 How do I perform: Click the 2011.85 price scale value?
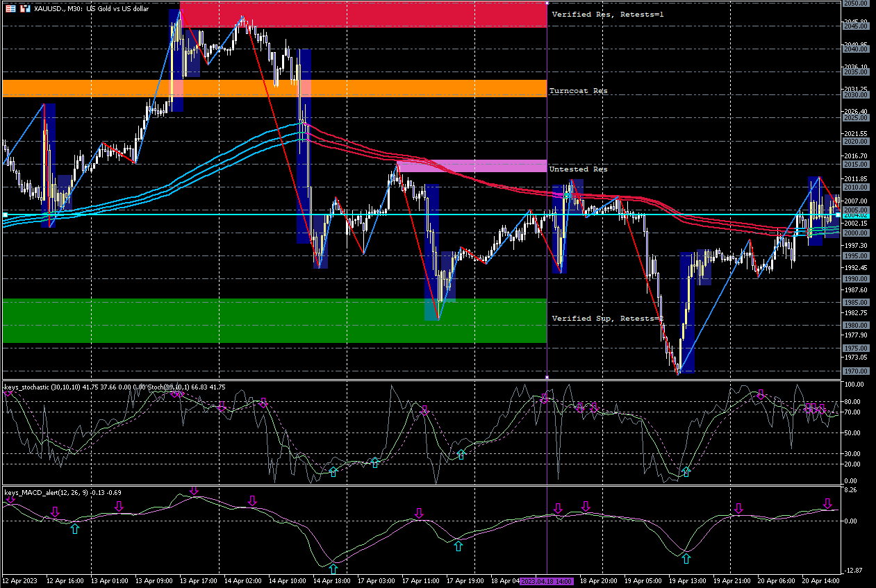857,179
